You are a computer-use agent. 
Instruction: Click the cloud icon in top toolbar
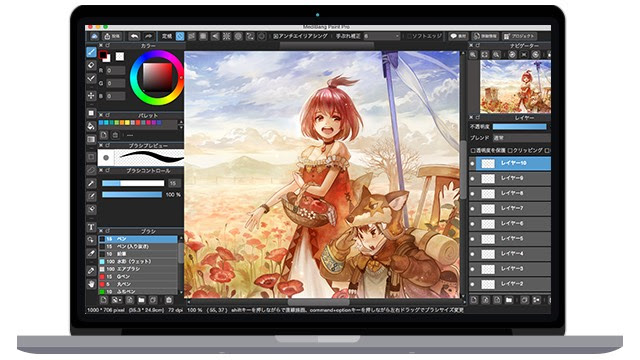[94, 36]
